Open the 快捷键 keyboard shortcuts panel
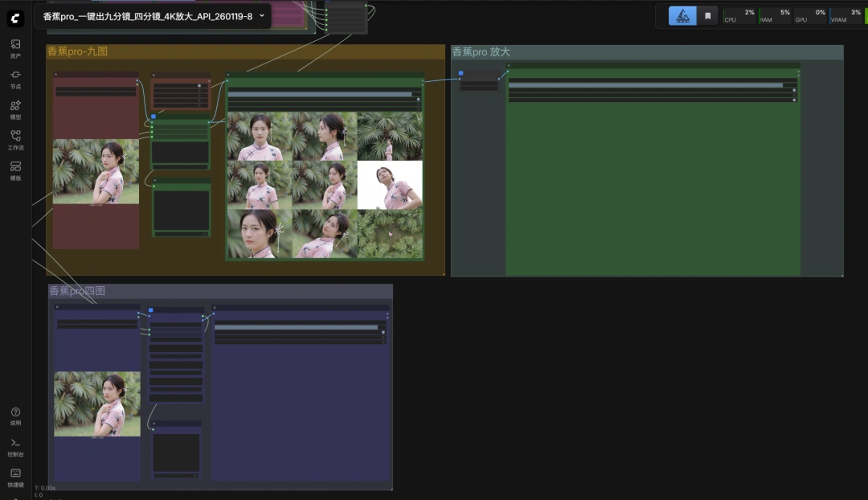Image resolution: width=868 pixels, height=500 pixels. (15, 477)
